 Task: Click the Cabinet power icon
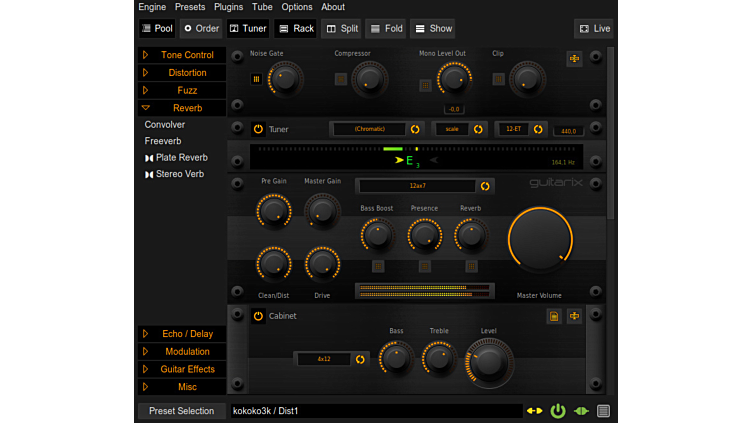point(258,316)
